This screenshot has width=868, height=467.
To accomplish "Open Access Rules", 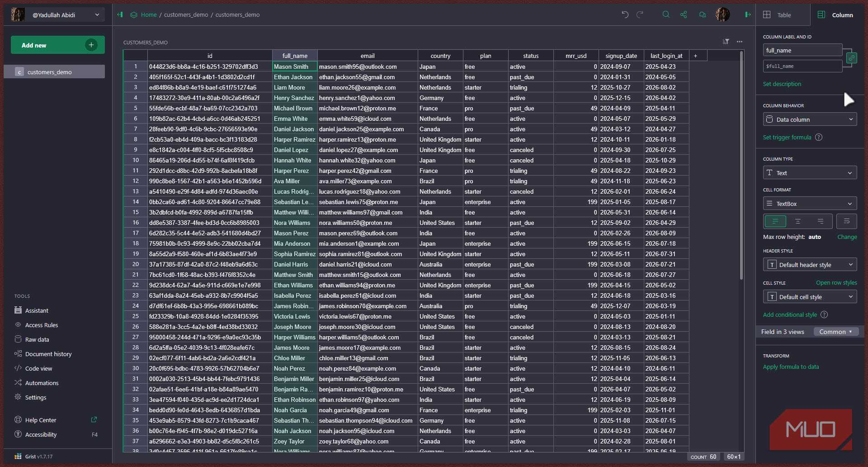I will [42, 325].
